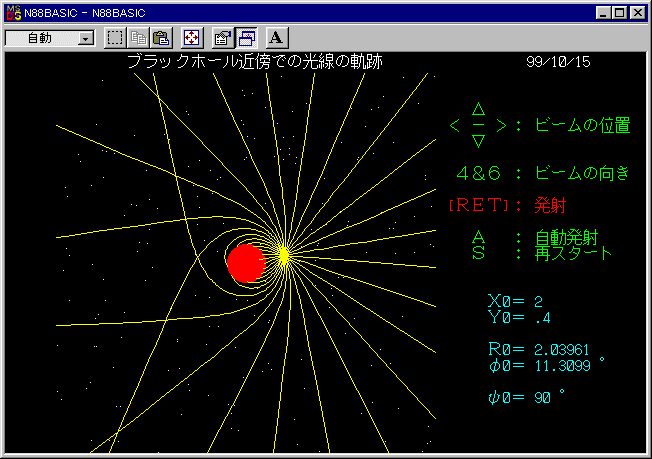Maximize the N88BASIC window

pos(620,12)
